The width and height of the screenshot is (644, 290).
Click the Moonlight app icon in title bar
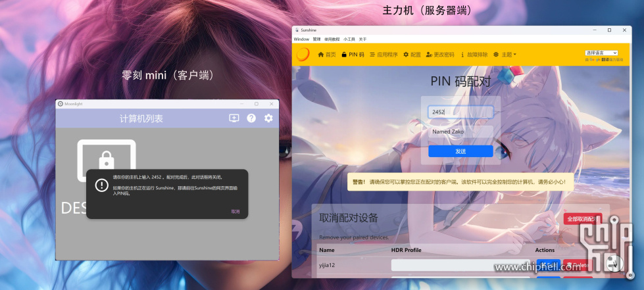pos(61,104)
